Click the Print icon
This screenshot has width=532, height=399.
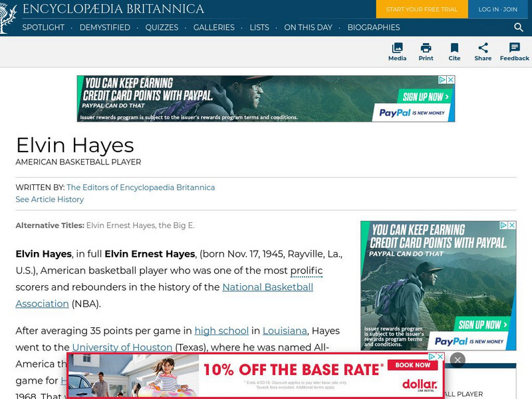pyautogui.click(x=426, y=52)
